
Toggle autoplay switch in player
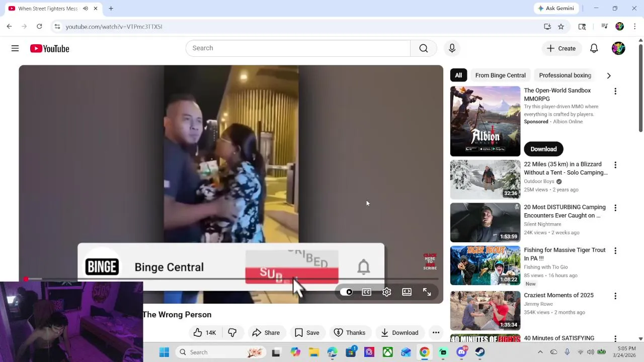(346, 292)
